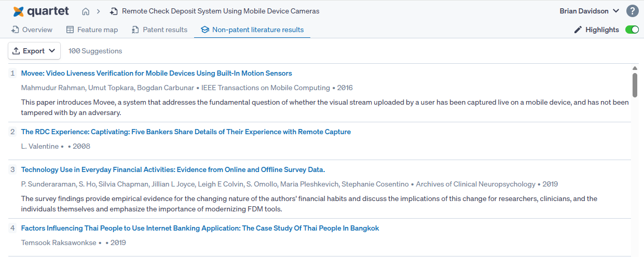
Task: Click the search project icon beside title
Action: click(114, 11)
